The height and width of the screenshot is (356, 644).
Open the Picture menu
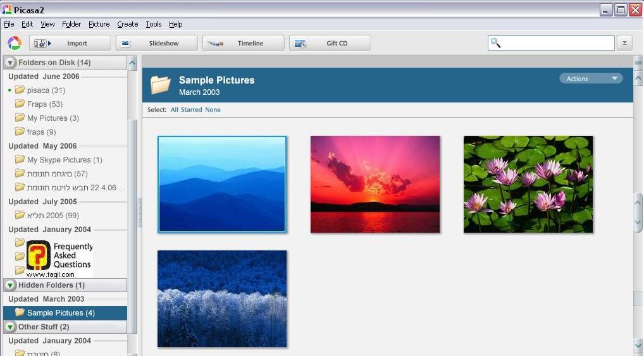(99, 24)
